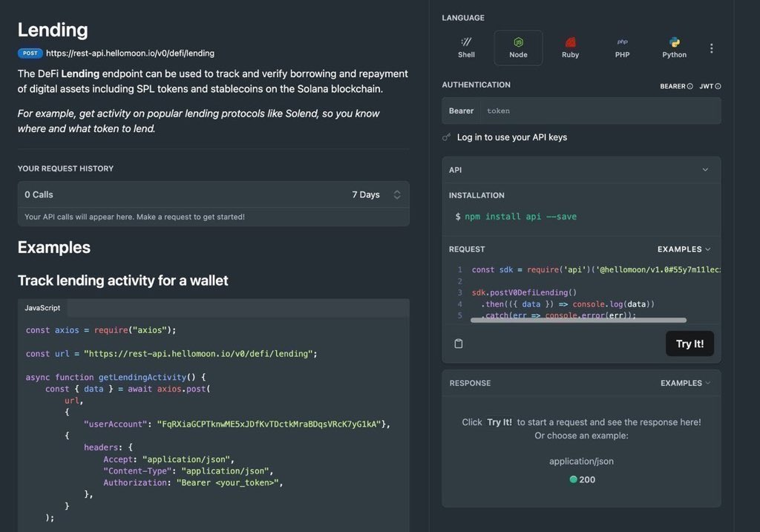This screenshot has height=532, width=760.
Task: Click the RESPONSE section label
Action: click(x=470, y=383)
